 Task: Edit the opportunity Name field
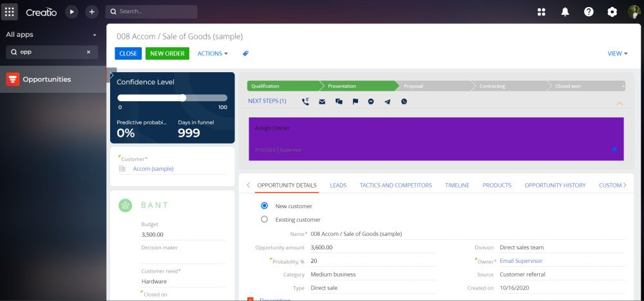click(468, 234)
